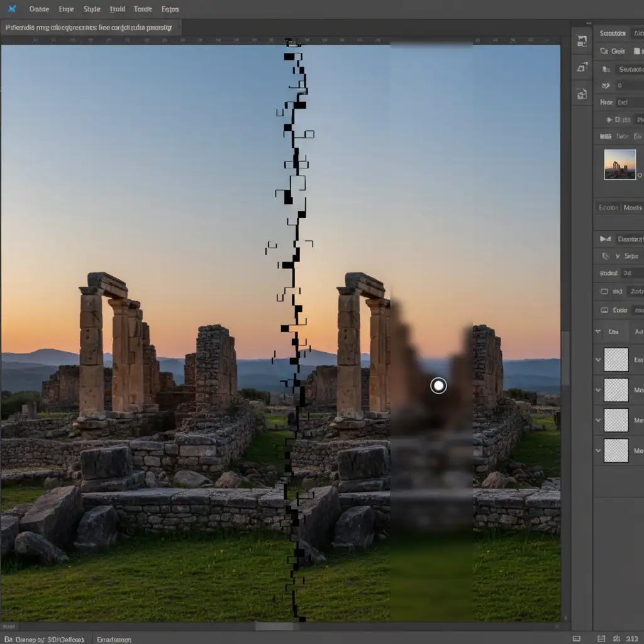Screen dimensions: 644x644
Task: Click the bowtie-shaped icon beside Elaotora
Action: pos(606,239)
